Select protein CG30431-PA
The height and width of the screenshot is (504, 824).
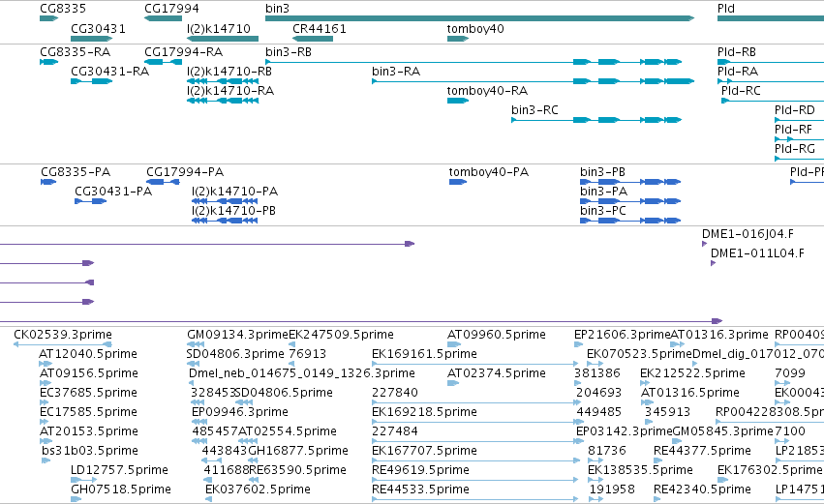point(113,192)
